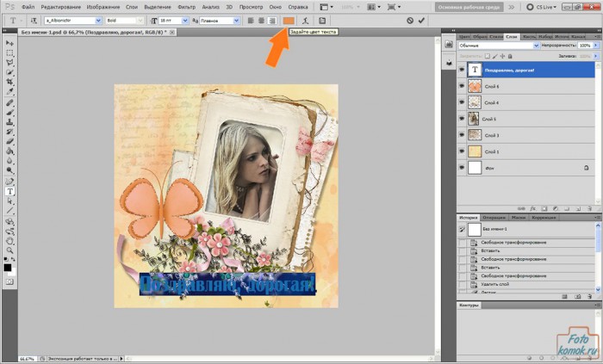The width and height of the screenshot is (603, 364).
Task: Hide the Слой 3 layer eye icon
Action: [x=462, y=135]
